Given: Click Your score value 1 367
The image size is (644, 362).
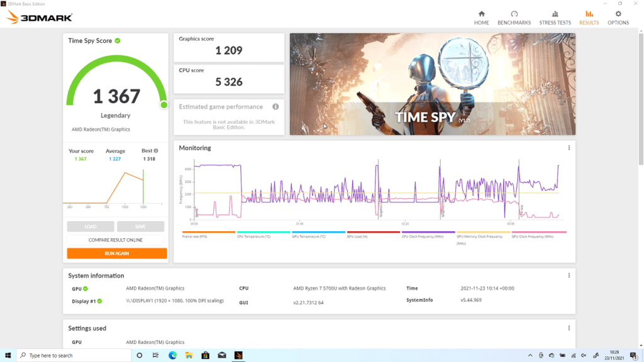Looking at the screenshot, I should [80, 159].
